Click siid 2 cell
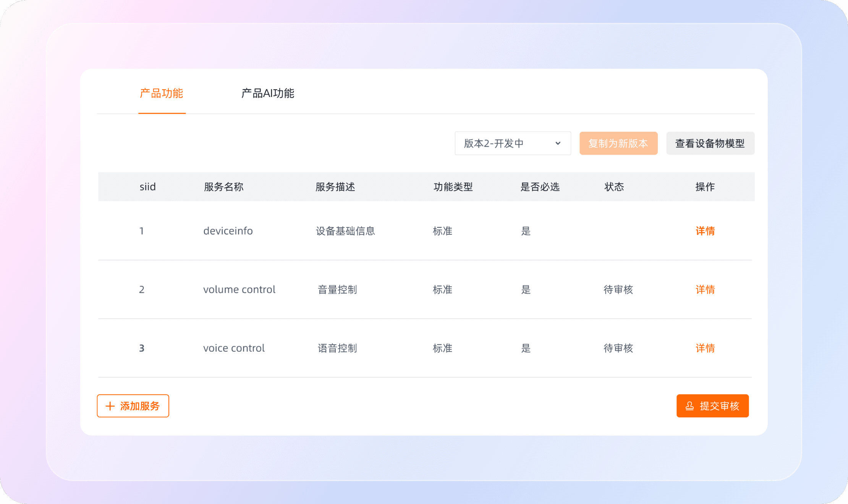 point(142,289)
